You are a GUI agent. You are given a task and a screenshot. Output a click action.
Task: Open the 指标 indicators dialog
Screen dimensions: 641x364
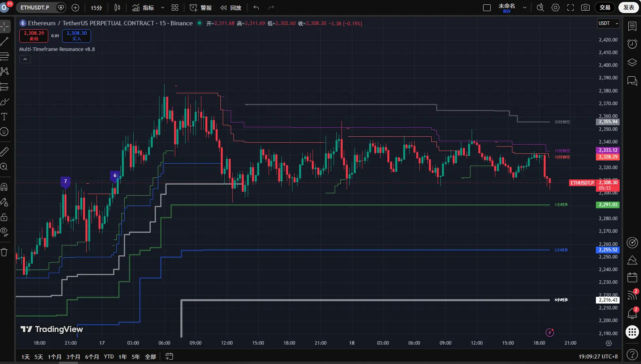tap(143, 8)
